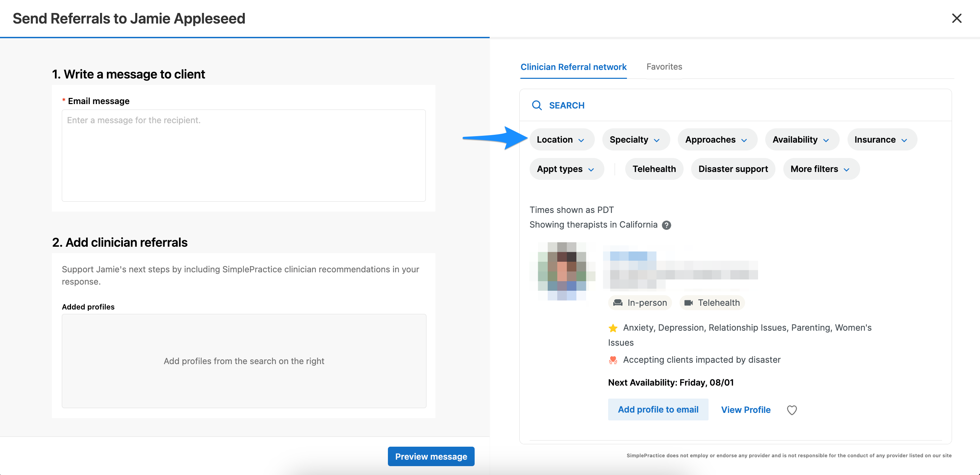980x475 pixels.
Task: Toggle the Telehealth filter chip
Action: coord(654,169)
